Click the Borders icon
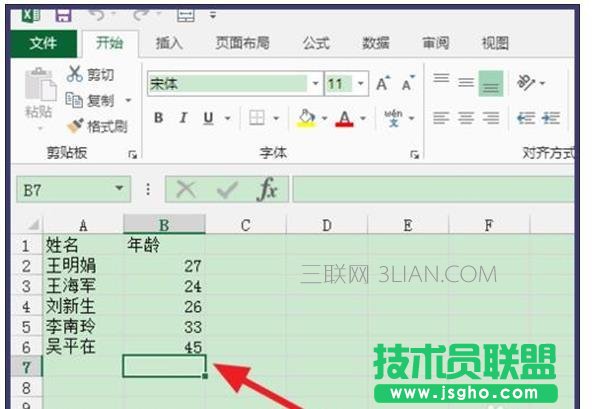The image size is (601, 409). point(256,118)
